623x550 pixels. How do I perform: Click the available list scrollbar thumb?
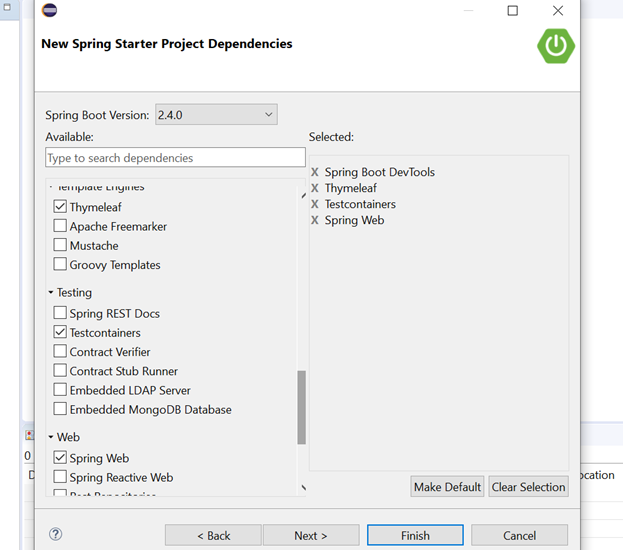[302, 407]
